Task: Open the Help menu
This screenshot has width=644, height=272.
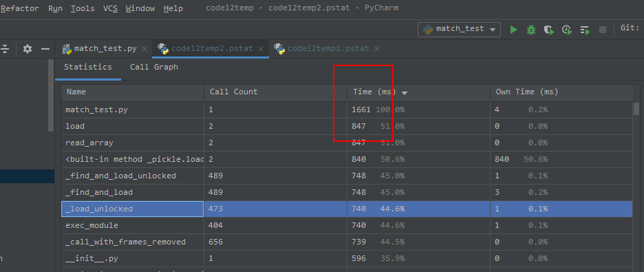Action: (173, 8)
